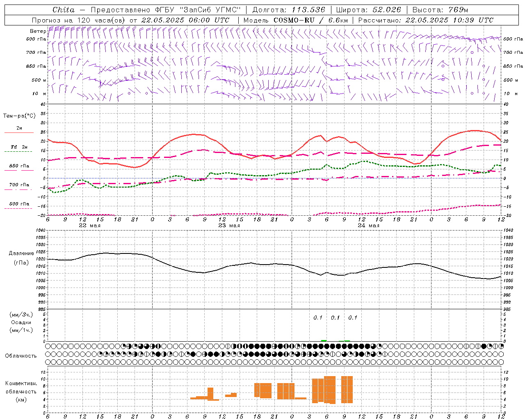Click the "850 гПа" temperature legend entry
525x420 pixels.
pos(19,166)
